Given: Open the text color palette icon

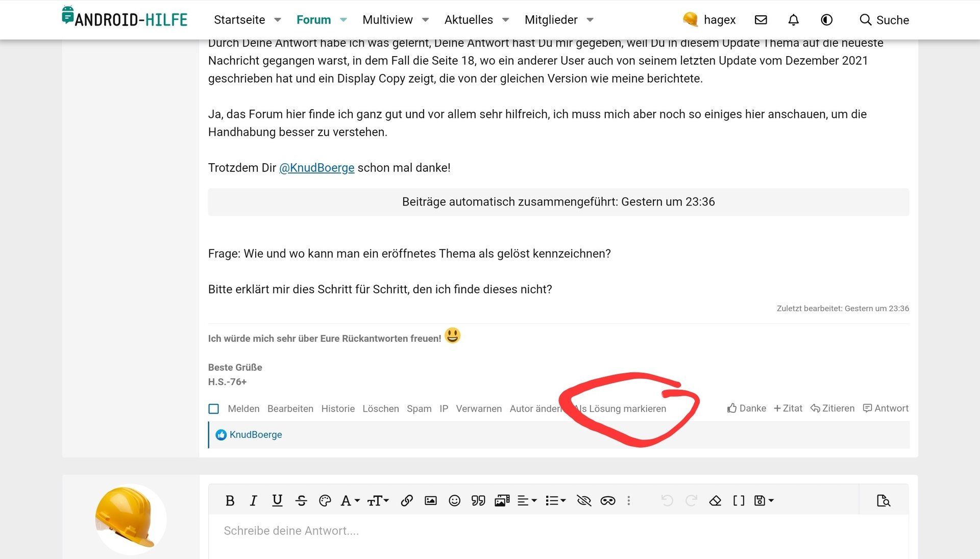Looking at the screenshot, I should (x=325, y=501).
